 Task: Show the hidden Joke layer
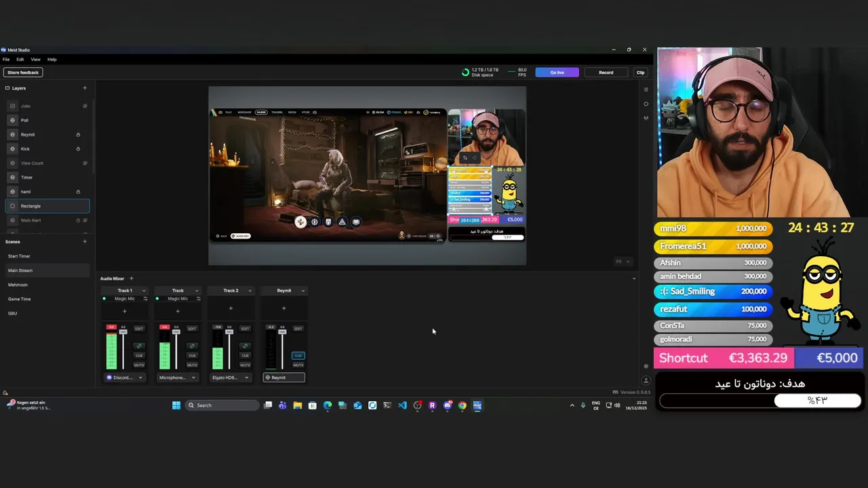click(85, 106)
